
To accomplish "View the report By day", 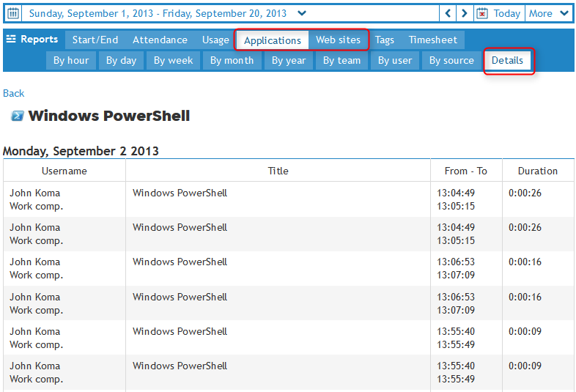I will [121, 60].
